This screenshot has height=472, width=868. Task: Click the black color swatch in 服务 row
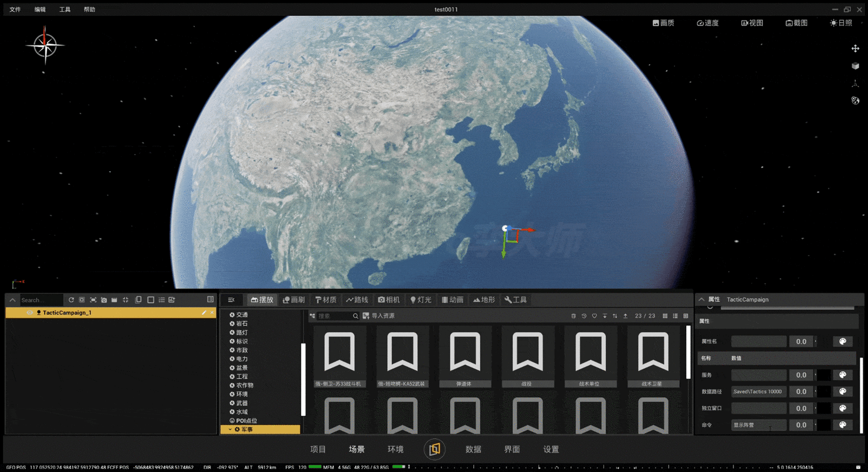click(x=824, y=375)
